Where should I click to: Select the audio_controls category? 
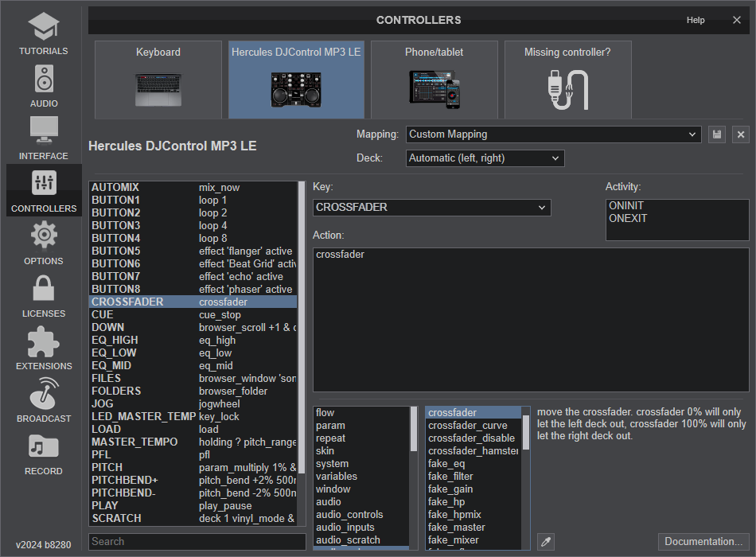click(361, 515)
